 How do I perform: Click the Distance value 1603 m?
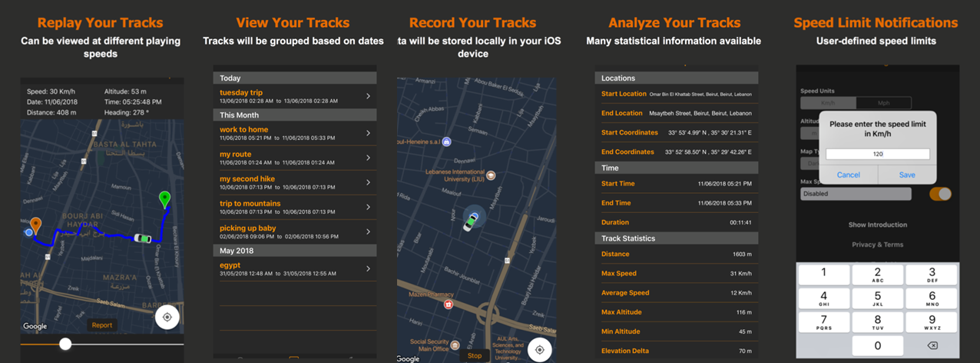[x=742, y=255]
